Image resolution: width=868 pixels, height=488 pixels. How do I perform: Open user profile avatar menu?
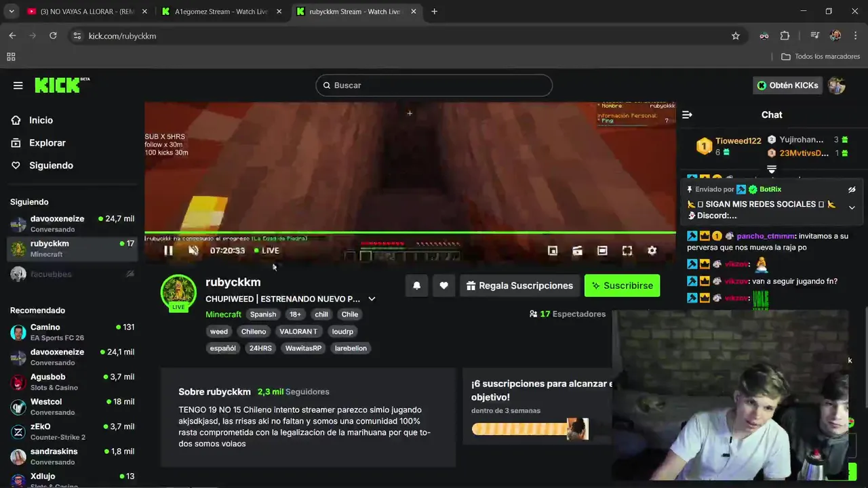pos(837,85)
